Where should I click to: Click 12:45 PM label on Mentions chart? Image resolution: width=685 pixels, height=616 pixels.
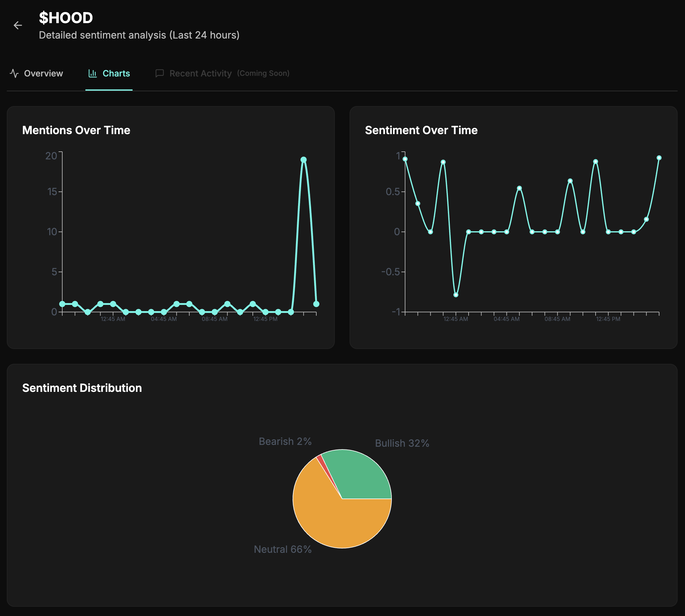tap(265, 319)
